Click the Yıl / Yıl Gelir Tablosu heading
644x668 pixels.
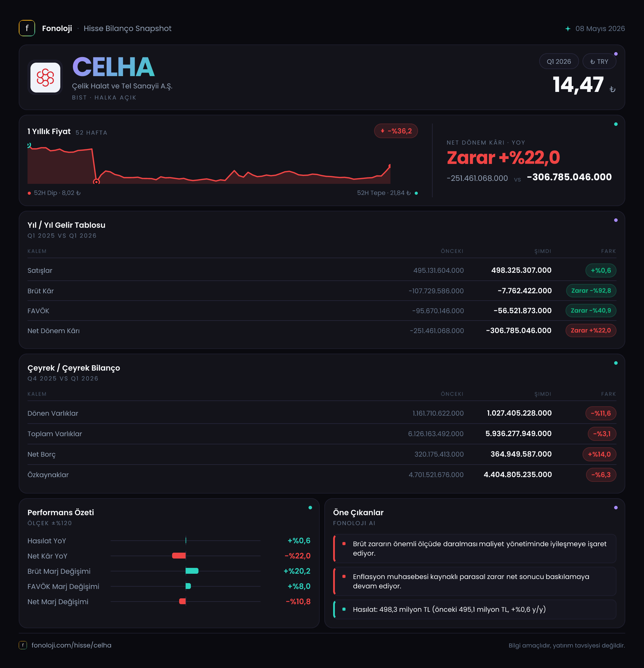click(x=66, y=225)
